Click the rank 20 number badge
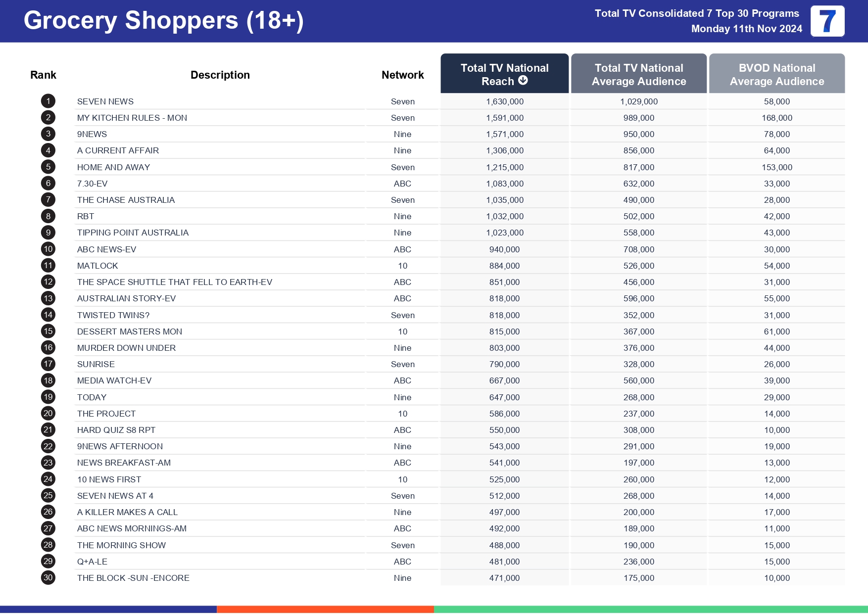This screenshot has width=868, height=614. (48, 414)
